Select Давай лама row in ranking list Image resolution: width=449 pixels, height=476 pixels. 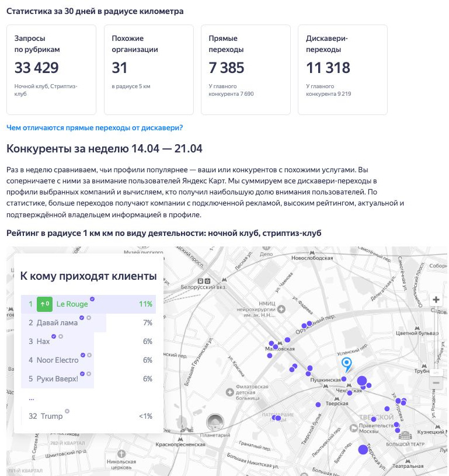(x=88, y=323)
